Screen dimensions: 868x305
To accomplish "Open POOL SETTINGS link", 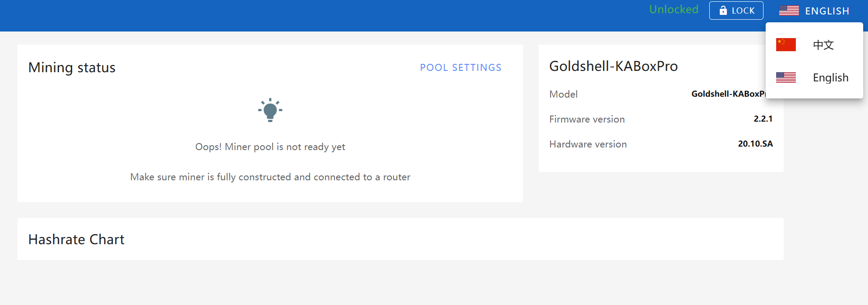I will [x=460, y=67].
